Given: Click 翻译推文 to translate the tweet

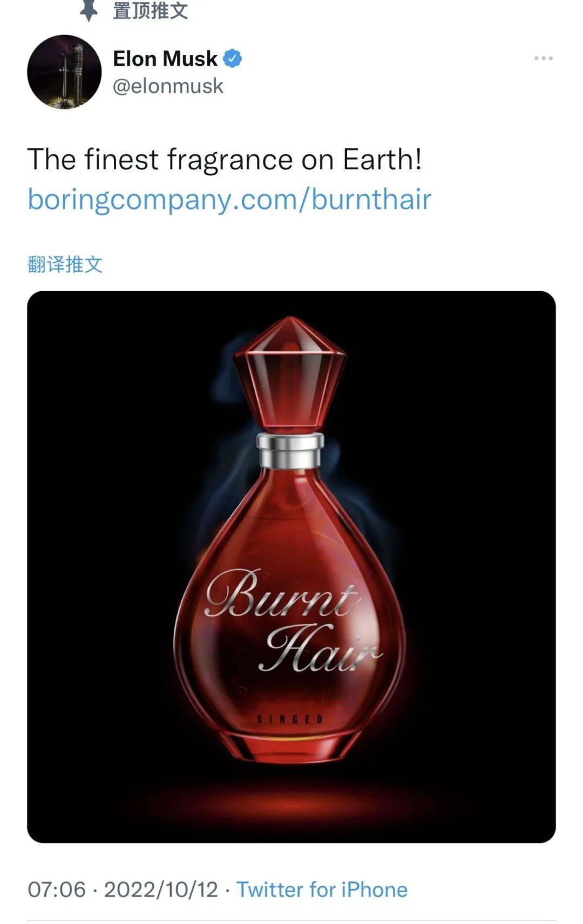Looking at the screenshot, I should 65,264.
